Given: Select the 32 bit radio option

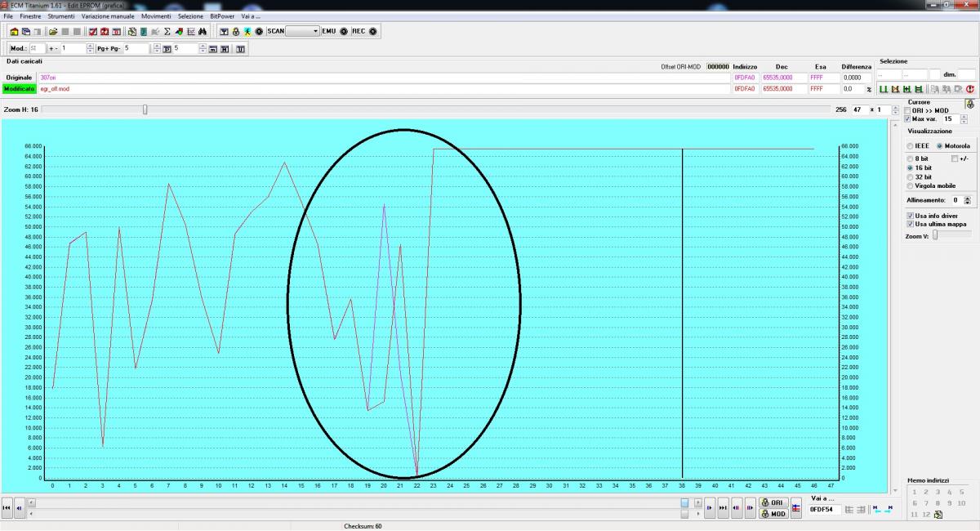Looking at the screenshot, I should tap(910, 176).
